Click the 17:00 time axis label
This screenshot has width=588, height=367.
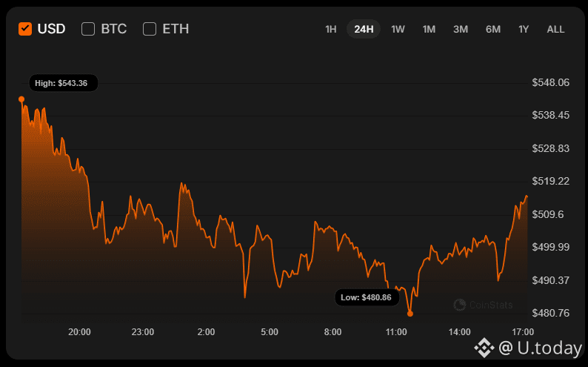[x=523, y=331]
